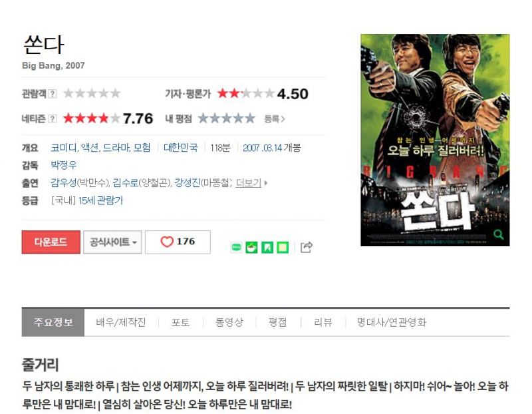Screen dimensions: 532x414
Task: Set my rating on 내 평점 stars
Action: (x=227, y=118)
